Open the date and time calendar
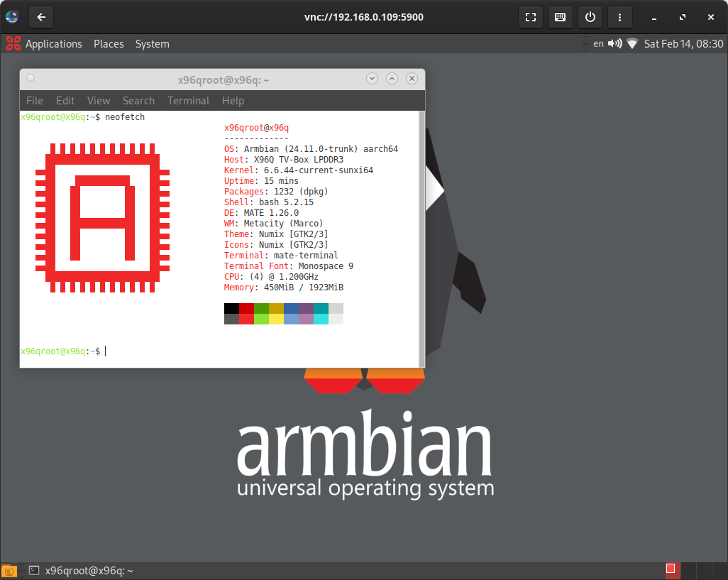Image resolution: width=728 pixels, height=580 pixels. pos(683,43)
